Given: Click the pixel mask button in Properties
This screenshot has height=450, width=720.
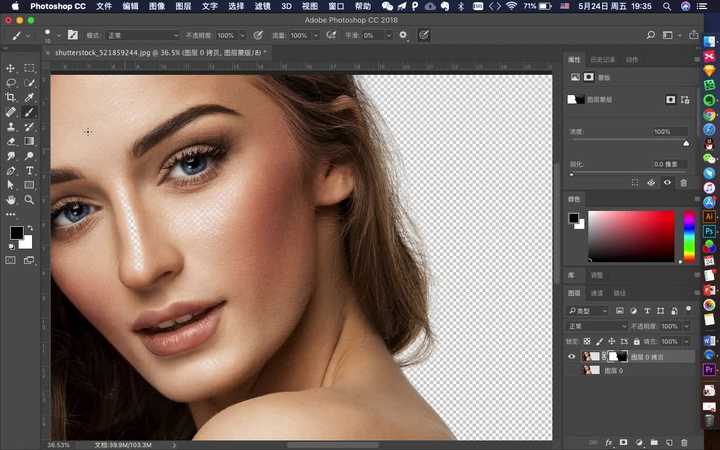Looking at the screenshot, I should 670,100.
